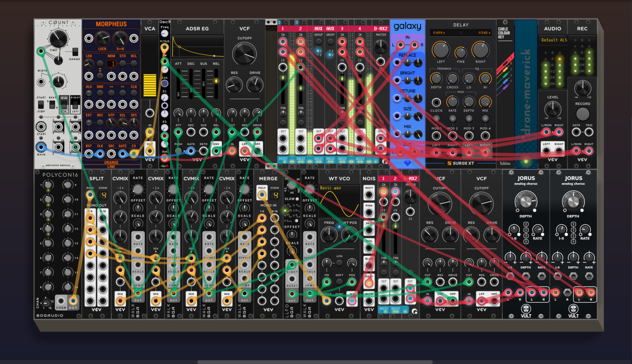Click the DEPTH knob on the left JORUS
Viewport: 632px width, 364px height.
[526, 202]
